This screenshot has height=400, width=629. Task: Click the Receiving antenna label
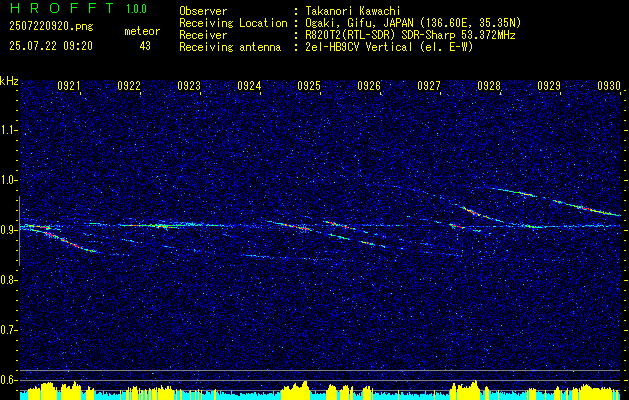pyautogui.click(x=230, y=47)
